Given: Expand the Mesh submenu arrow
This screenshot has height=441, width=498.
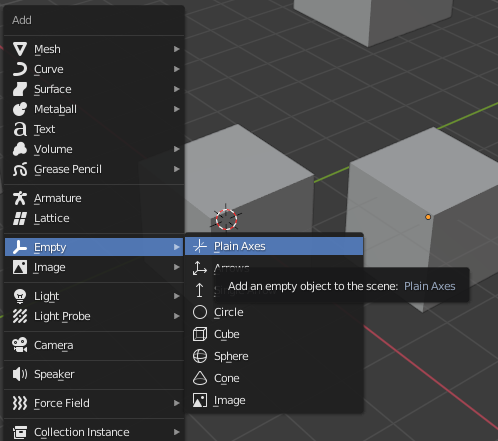Looking at the screenshot, I should [177, 49].
